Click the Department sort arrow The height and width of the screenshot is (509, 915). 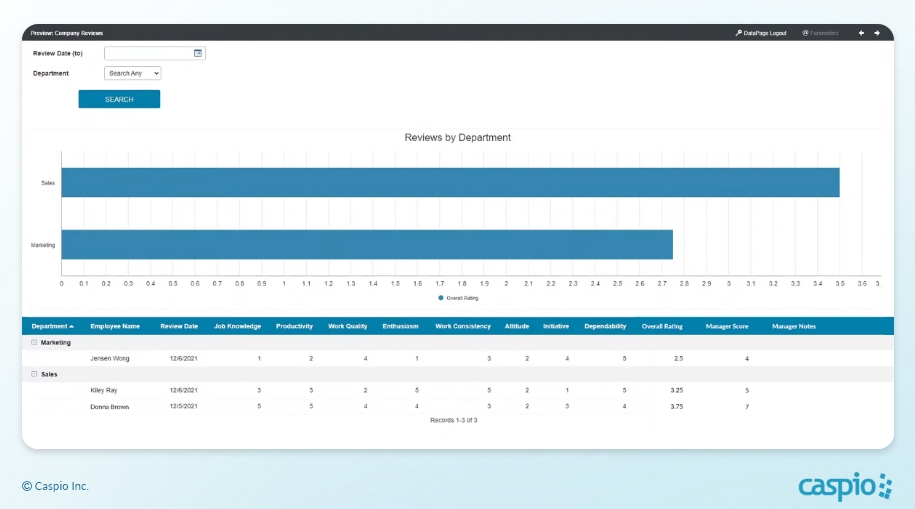pos(72,326)
